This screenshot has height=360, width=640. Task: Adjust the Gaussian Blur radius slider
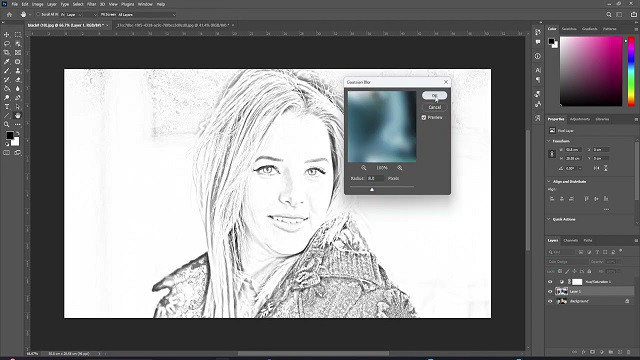[x=371, y=189]
